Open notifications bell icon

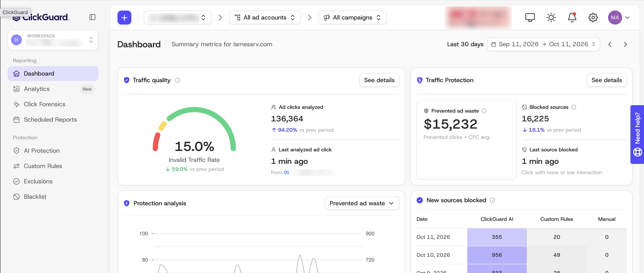(572, 18)
